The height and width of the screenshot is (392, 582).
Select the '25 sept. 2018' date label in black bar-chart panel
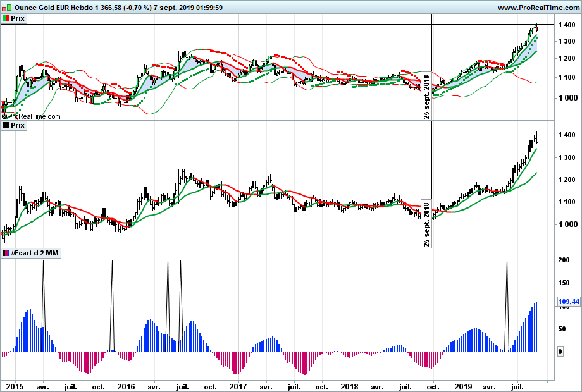426,224
